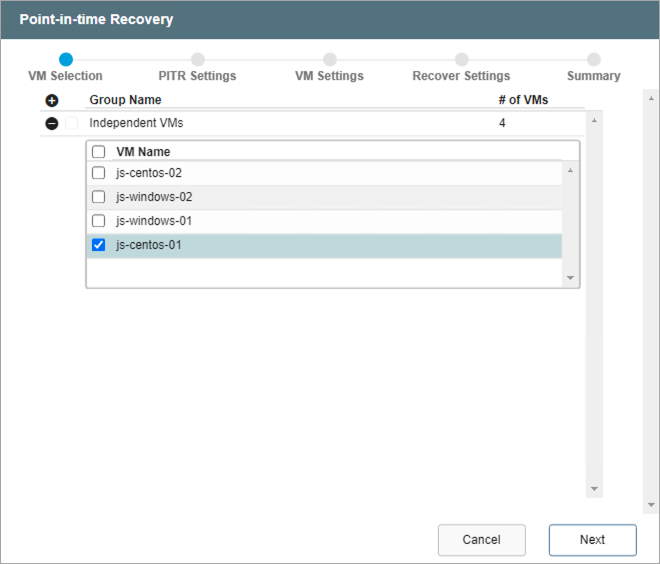Toggle the select-all VM Name checkbox
This screenshot has height=564, width=660.
(x=98, y=152)
